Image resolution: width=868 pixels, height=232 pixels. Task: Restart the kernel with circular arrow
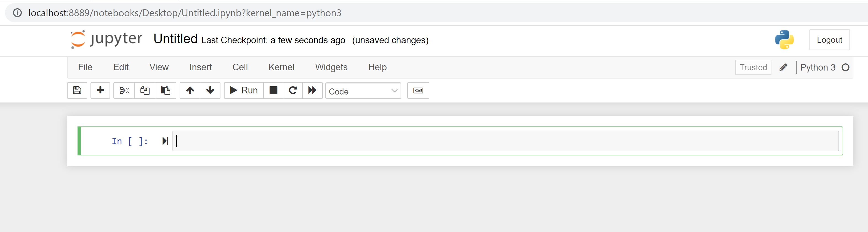293,91
